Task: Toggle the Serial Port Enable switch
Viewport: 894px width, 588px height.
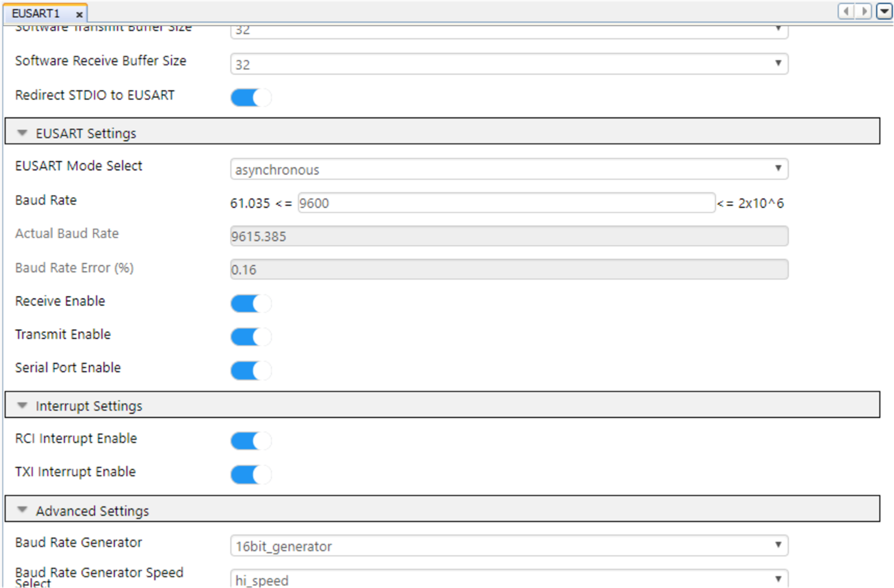Action: tap(251, 370)
